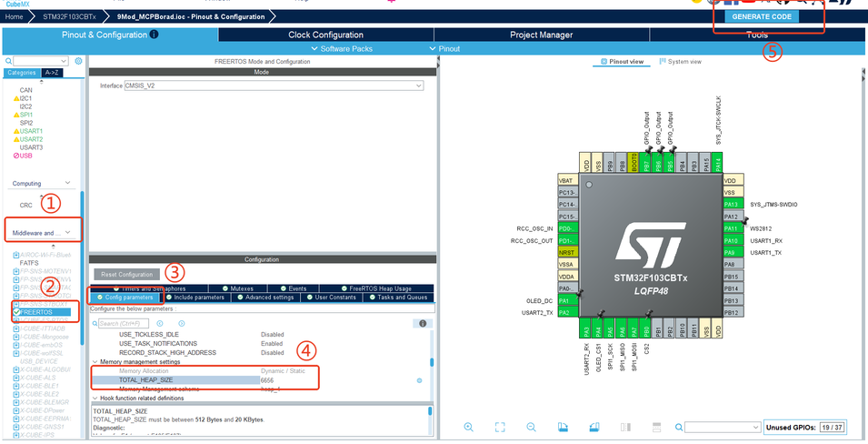Click the peripheral search magnifier icon
The height and width of the screenshot is (444, 868).
click(8, 61)
